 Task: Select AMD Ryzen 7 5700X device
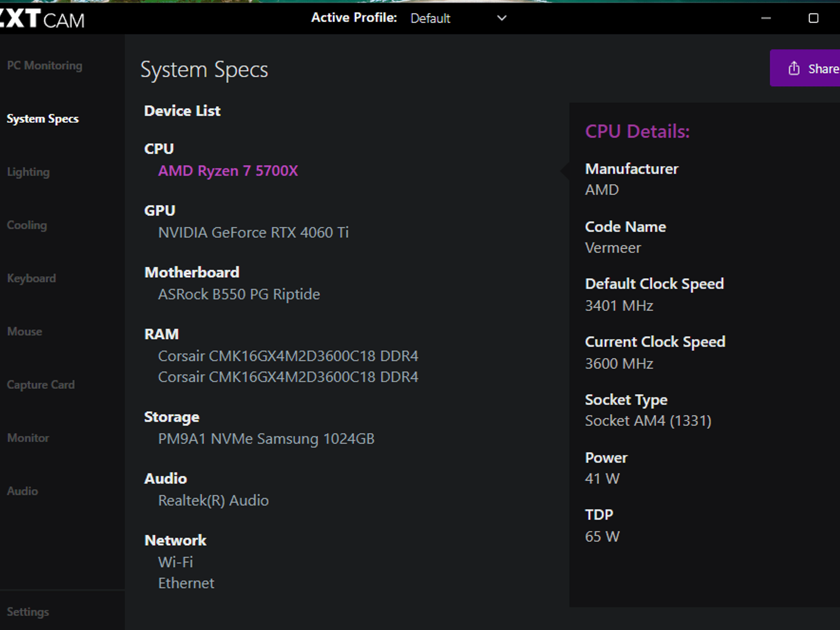[228, 171]
